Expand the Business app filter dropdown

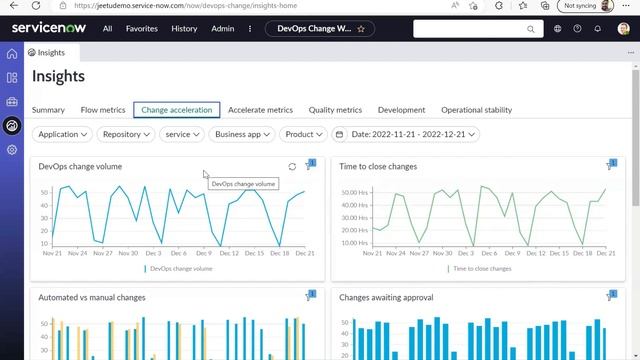tap(242, 134)
